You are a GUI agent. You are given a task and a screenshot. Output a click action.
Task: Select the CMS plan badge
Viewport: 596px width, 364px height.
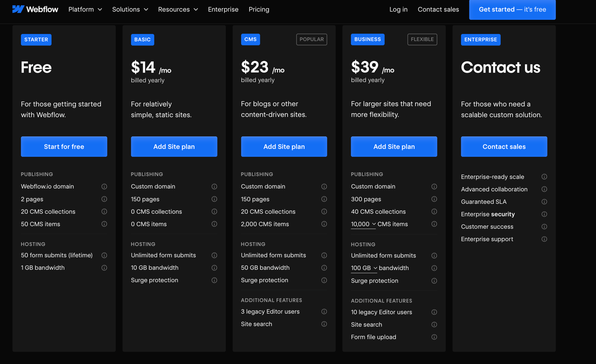(x=250, y=39)
